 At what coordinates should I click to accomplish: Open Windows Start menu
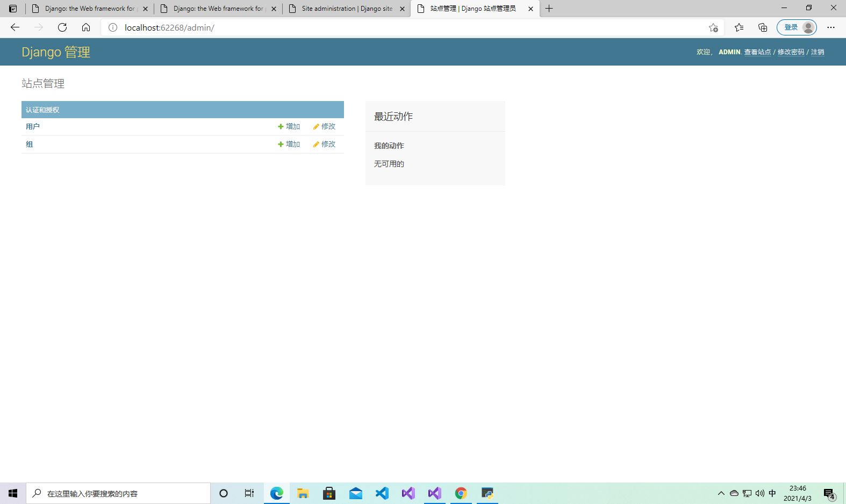(x=13, y=493)
